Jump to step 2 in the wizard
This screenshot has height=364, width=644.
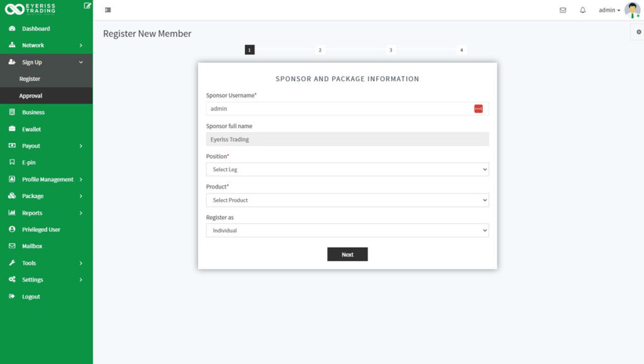tap(320, 50)
